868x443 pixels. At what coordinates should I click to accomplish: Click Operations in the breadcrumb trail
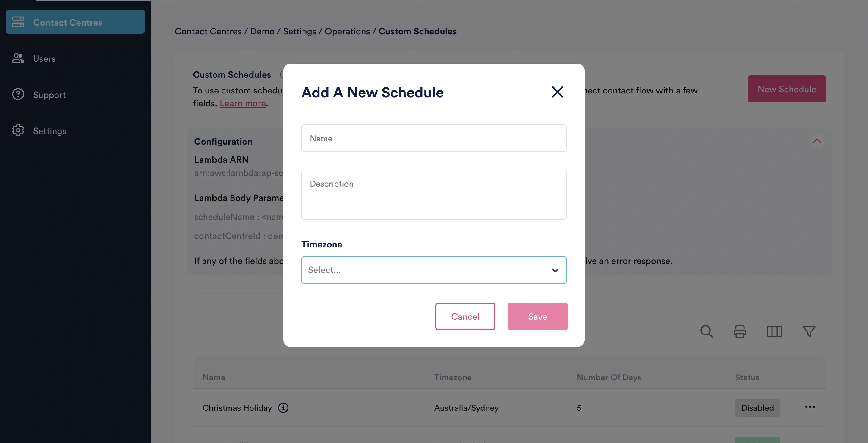(348, 31)
